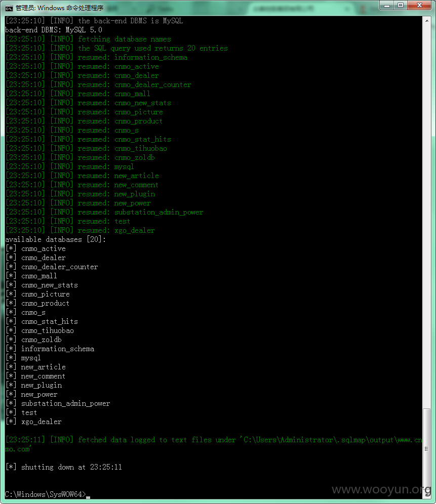Viewport: 436px width, 504px height.
Task: Click '[*] mysql' list entry
Action: point(23,358)
